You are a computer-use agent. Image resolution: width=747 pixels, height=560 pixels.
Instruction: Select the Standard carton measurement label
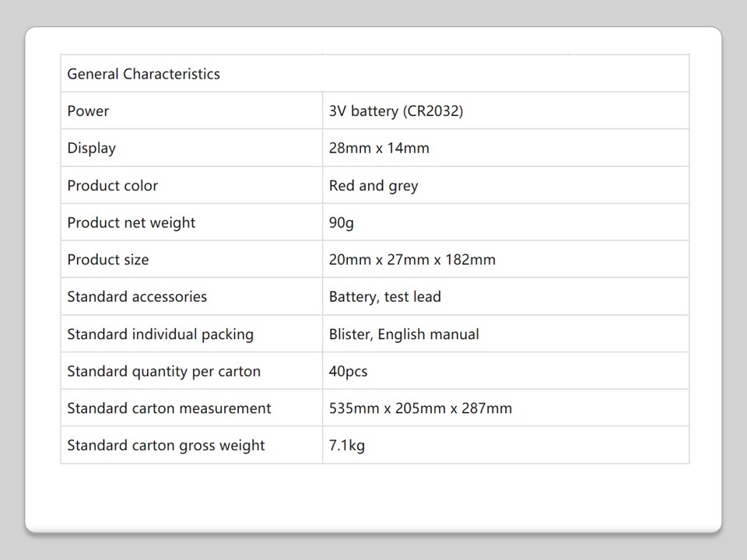tap(169, 408)
